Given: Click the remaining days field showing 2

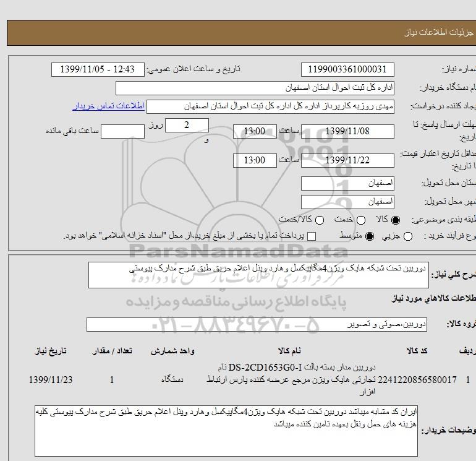Looking at the screenshot, I should (x=187, y=125).
